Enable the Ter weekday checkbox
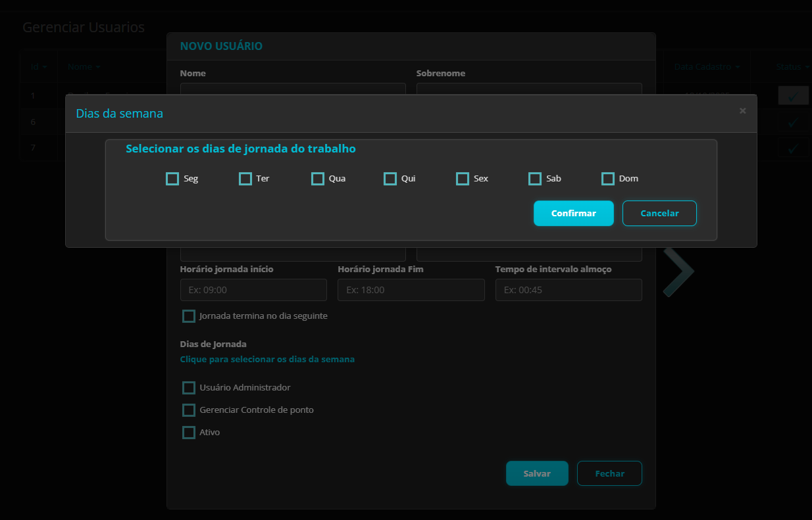The image size is (812, 520). click(x=245, y=179)
